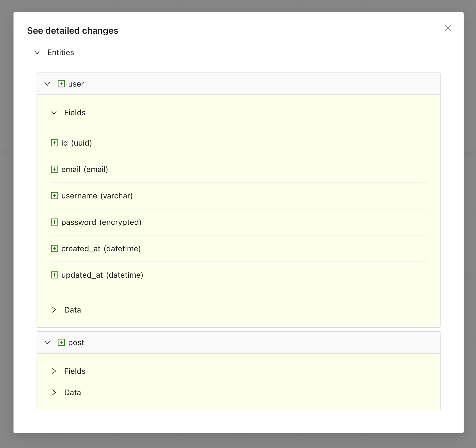Collapse the user entity chevron
The height and width of the screenshot is (448, 476).
click(47, 84)
